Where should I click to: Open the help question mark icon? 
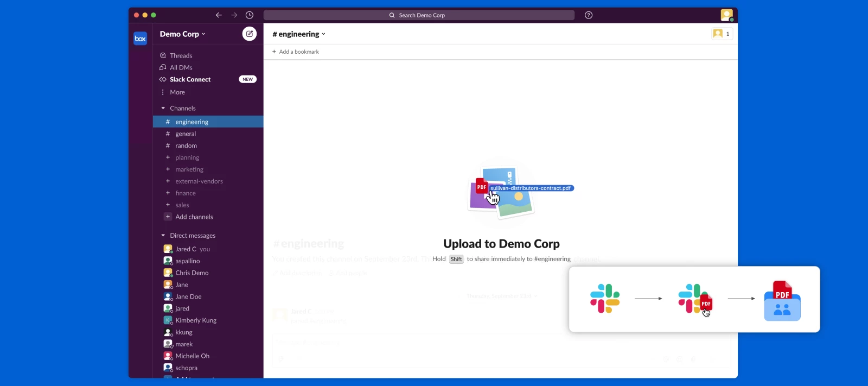tap(589, 15)
